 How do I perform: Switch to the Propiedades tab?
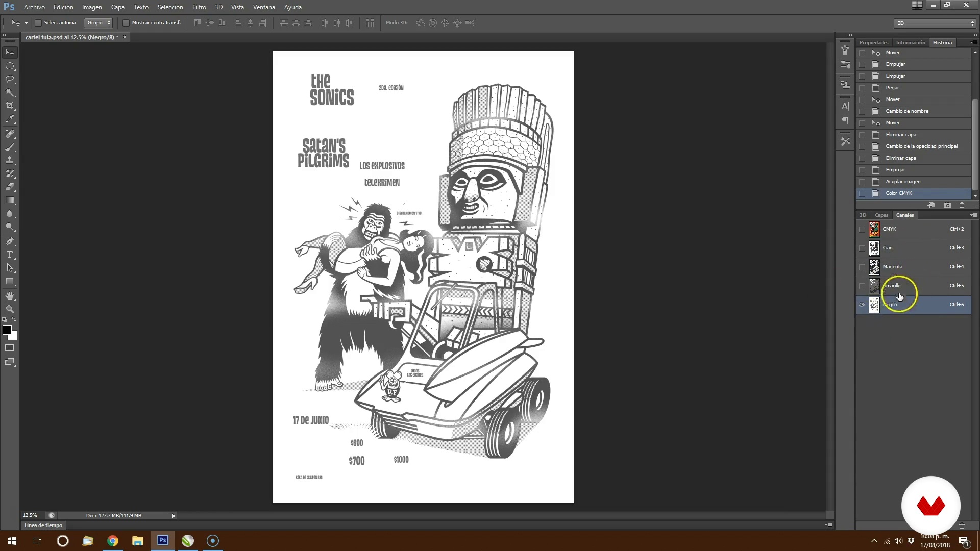pyautogui.click(x=874, y=43)
